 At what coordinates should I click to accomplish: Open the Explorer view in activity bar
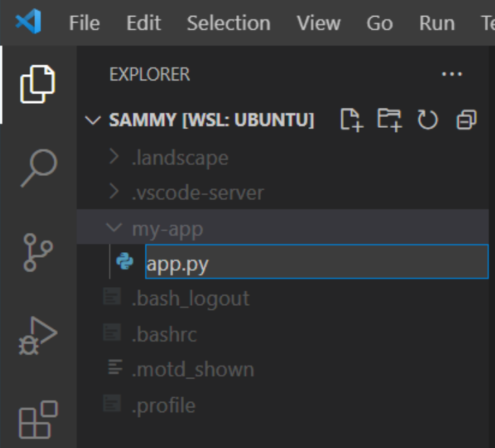[x=38, y=84]
